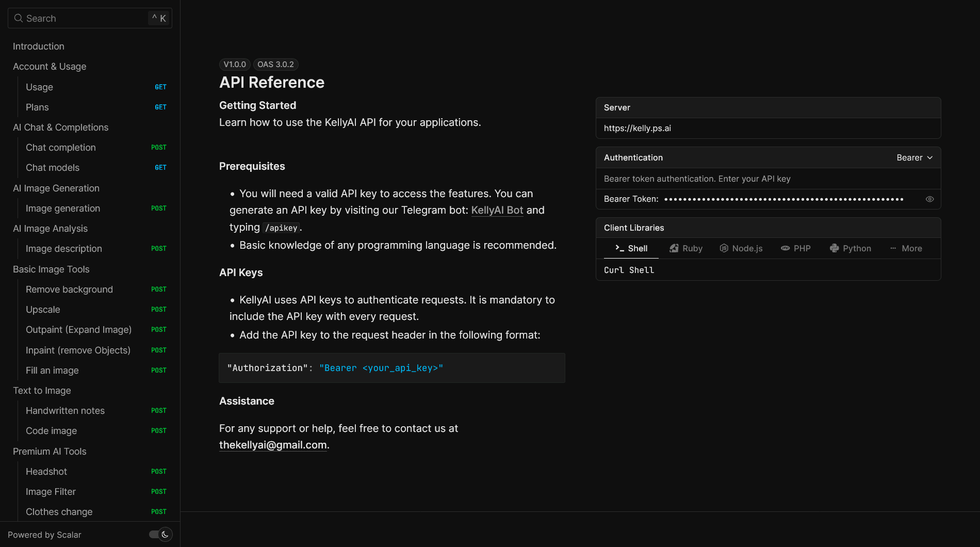This screenshot has width=980, height=547.
Task: Pick the Node.js client library icon
Action: [724, 248]
